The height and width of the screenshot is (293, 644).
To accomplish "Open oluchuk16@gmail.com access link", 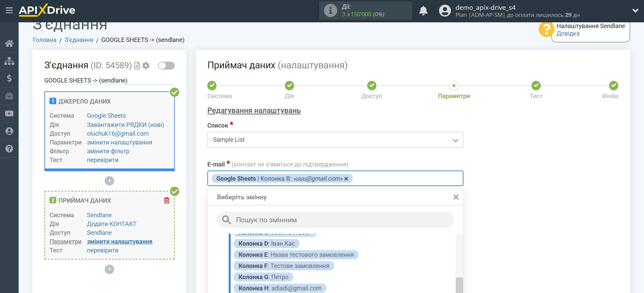I will (118, 134).
